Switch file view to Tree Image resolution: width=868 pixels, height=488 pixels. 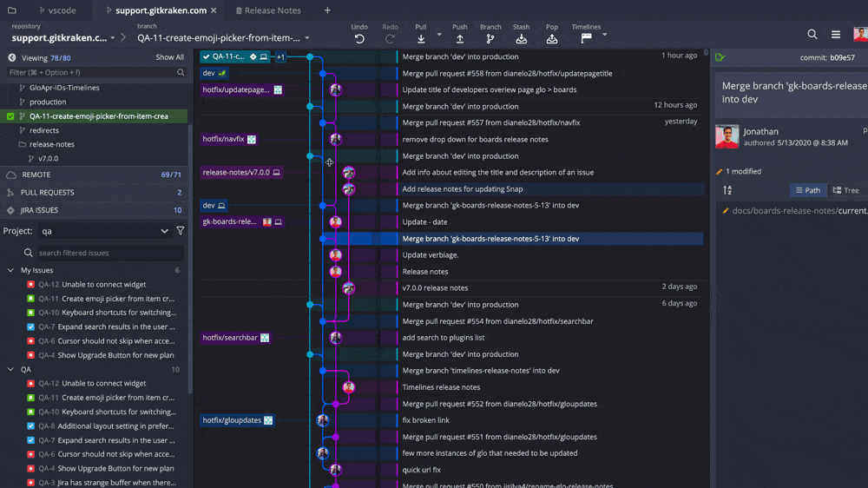tap(846, 190)
